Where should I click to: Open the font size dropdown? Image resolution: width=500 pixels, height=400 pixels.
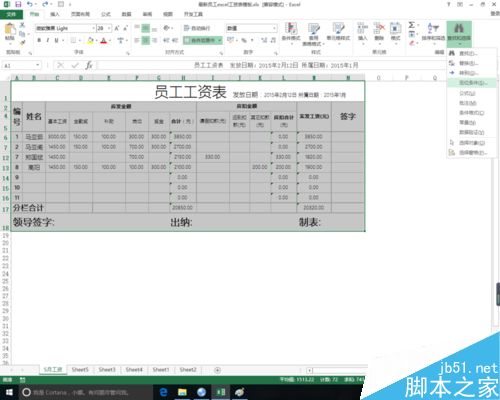coord(109,28)
